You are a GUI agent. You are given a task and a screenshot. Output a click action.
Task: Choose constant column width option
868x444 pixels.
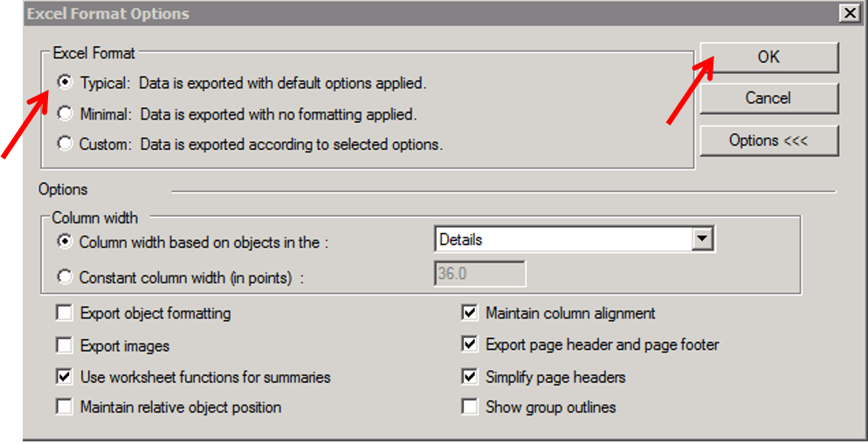click(x=64, y=277)
